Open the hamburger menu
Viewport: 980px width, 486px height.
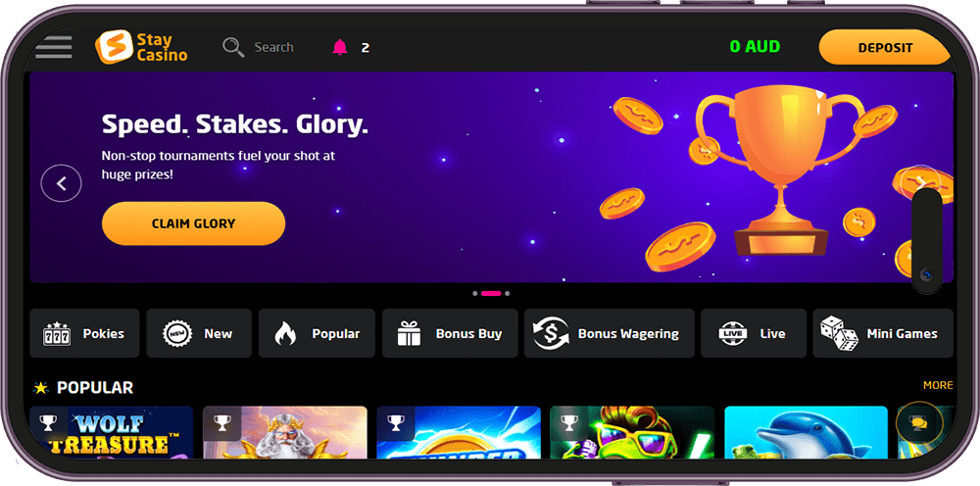pyautogui.click(x=54, y=47)
